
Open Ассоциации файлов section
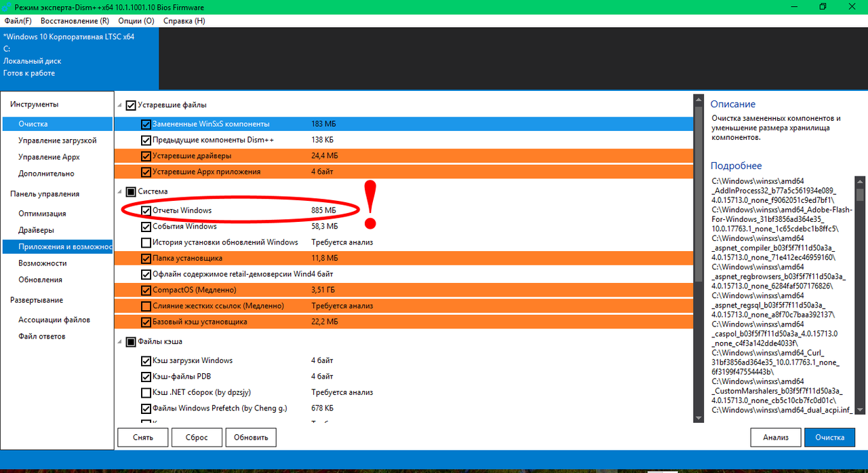(x=57, y=320)
